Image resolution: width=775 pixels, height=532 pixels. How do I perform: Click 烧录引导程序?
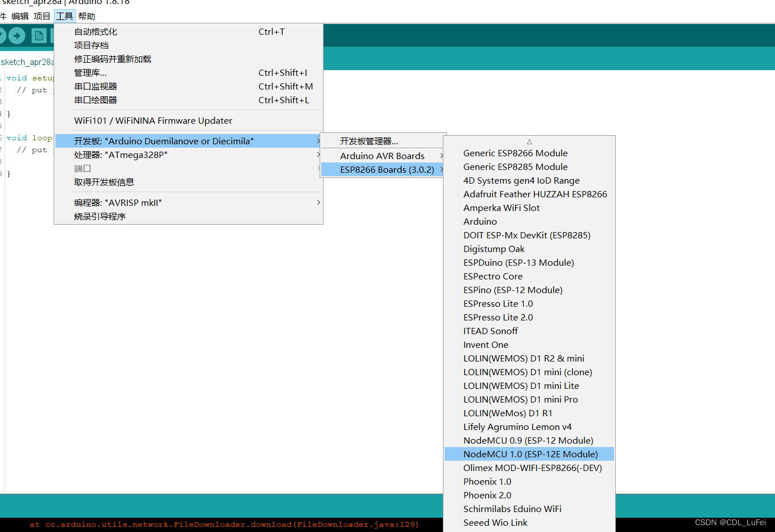point(189,217)
